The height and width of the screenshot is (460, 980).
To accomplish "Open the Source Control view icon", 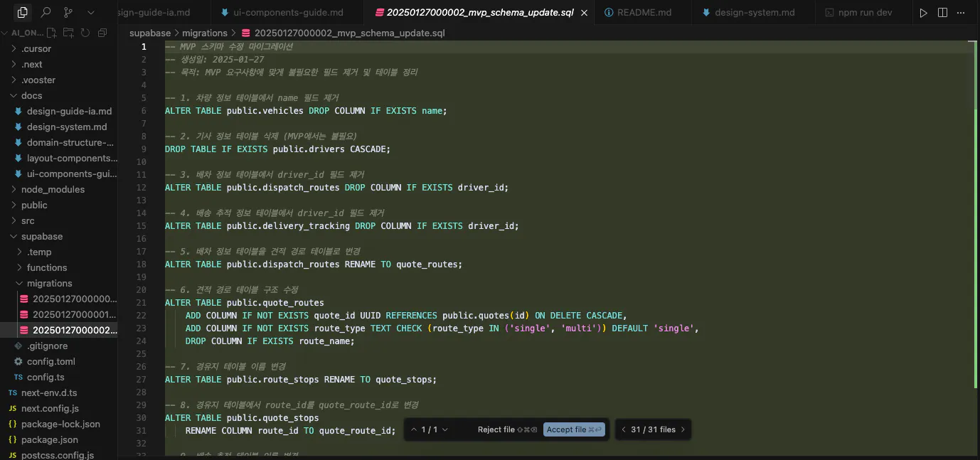I will 68,13.
